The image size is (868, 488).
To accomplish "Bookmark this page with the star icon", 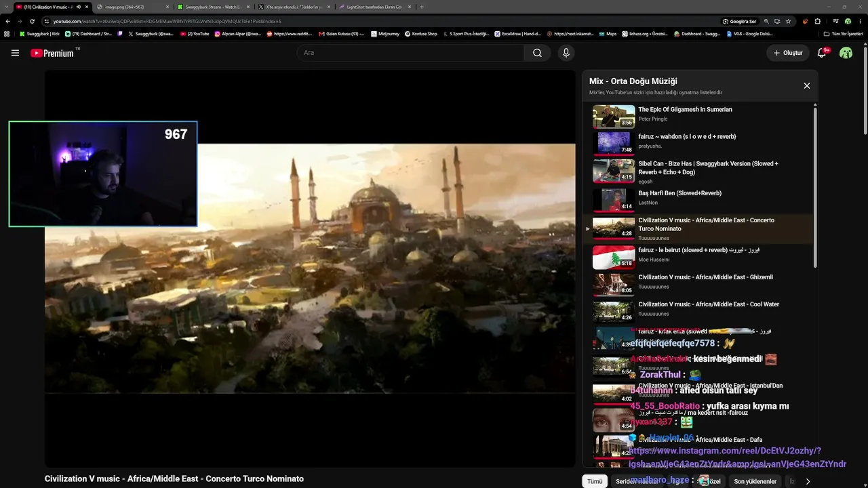I will pyautogui.click(x=788, y=21).
